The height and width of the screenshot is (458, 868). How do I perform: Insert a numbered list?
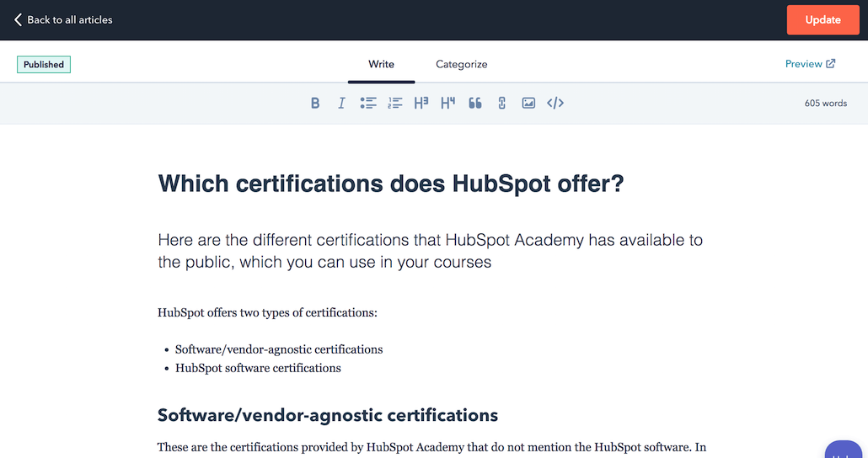pyautogui.click(x=394, y=103)
